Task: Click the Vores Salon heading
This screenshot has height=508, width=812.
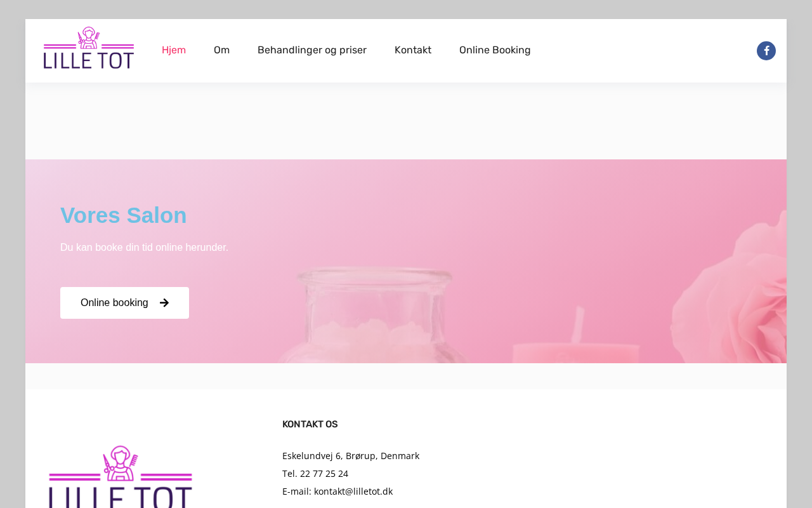Action: pos(124,215)
